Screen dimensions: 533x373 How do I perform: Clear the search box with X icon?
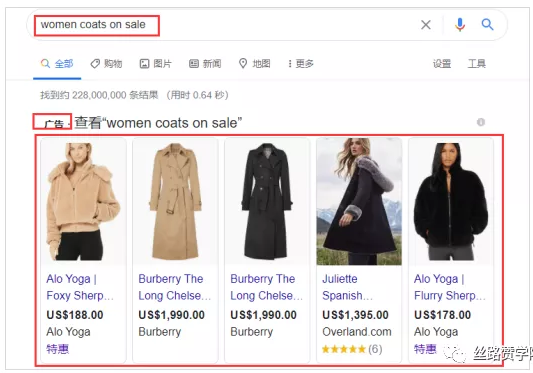coord(426,24)
